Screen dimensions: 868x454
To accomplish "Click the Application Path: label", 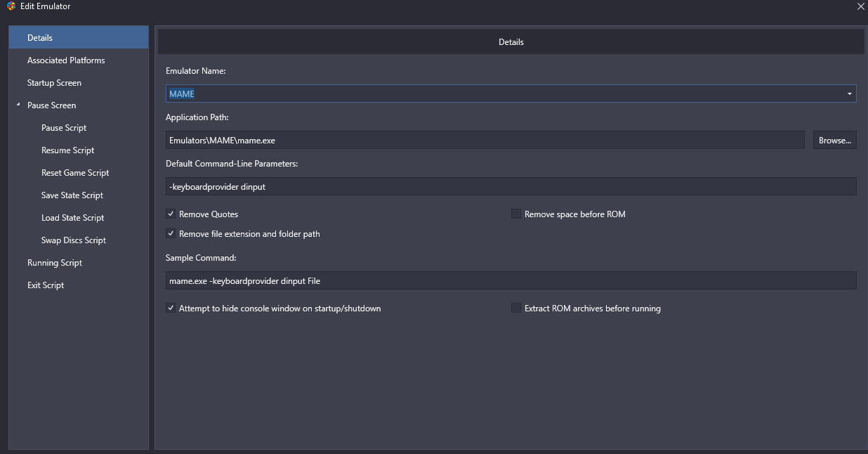I will point(197,117).
